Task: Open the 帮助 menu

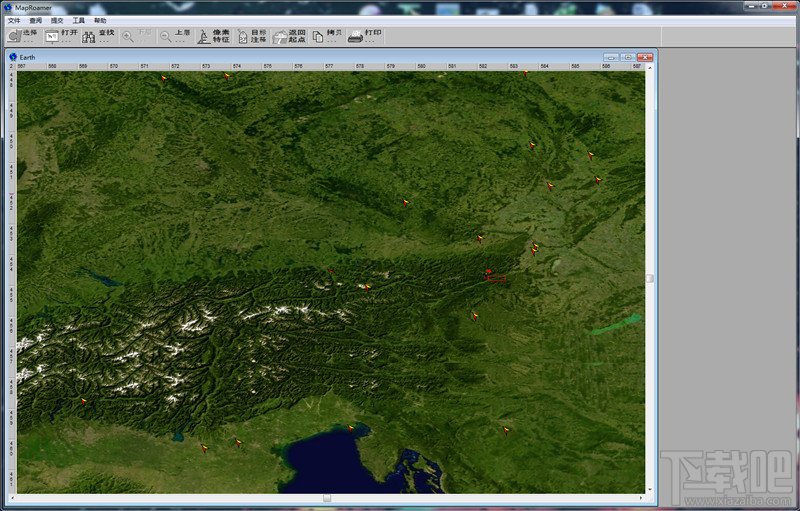Action: point(100,20)
